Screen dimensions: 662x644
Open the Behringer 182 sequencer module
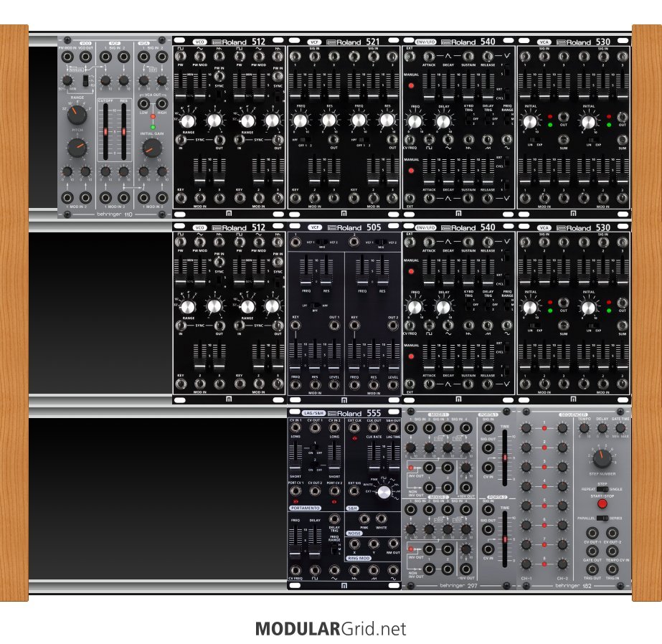click(x=574, y=498)
